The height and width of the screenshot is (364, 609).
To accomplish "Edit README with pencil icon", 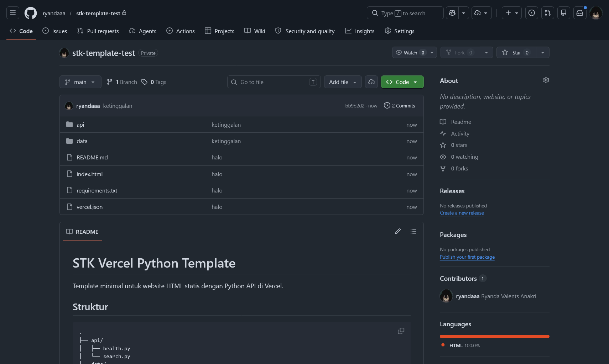I will (x=398, y=231).
